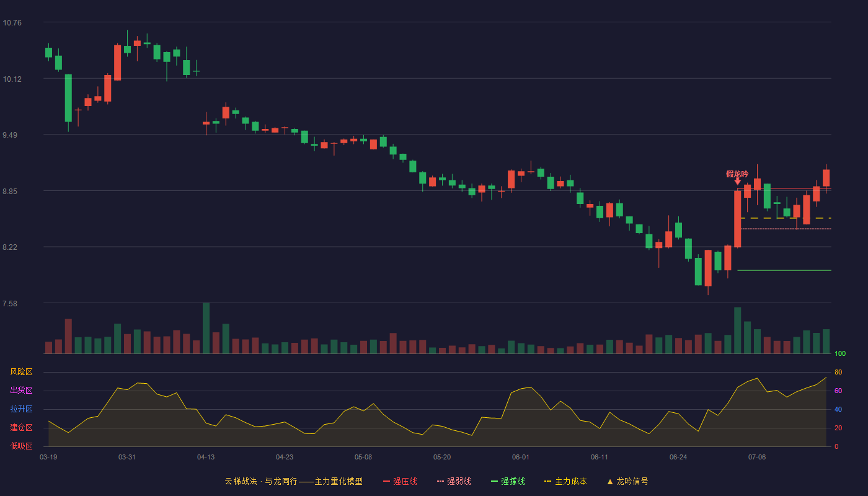Toggle the 强压线 legend entry
The height and width of the screenshot is (496, 868).
coord(400,481)
